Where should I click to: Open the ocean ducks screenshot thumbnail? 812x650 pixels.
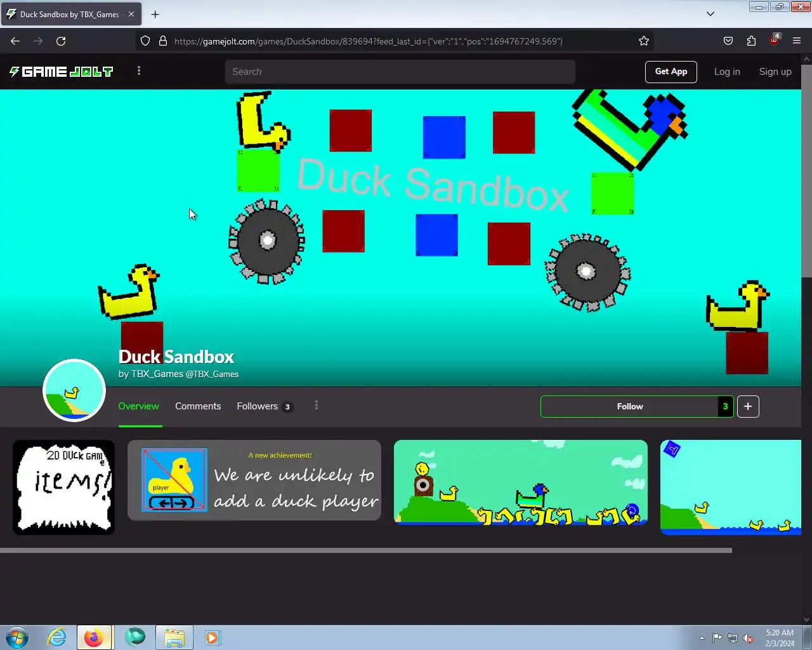click(731, 487)
